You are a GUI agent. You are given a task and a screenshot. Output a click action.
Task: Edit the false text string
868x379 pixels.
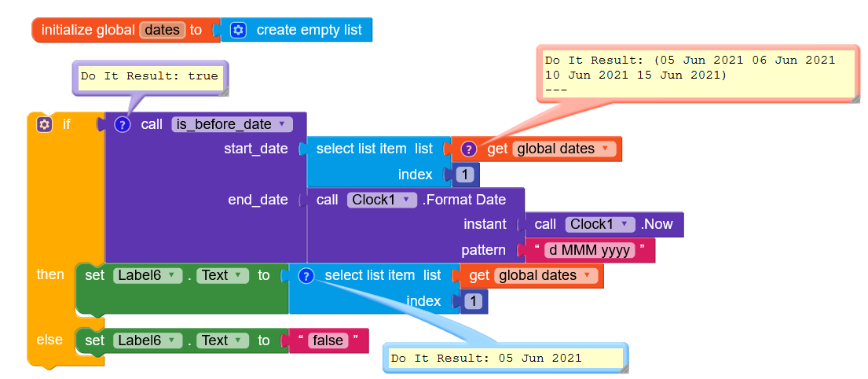click(328, 340)
